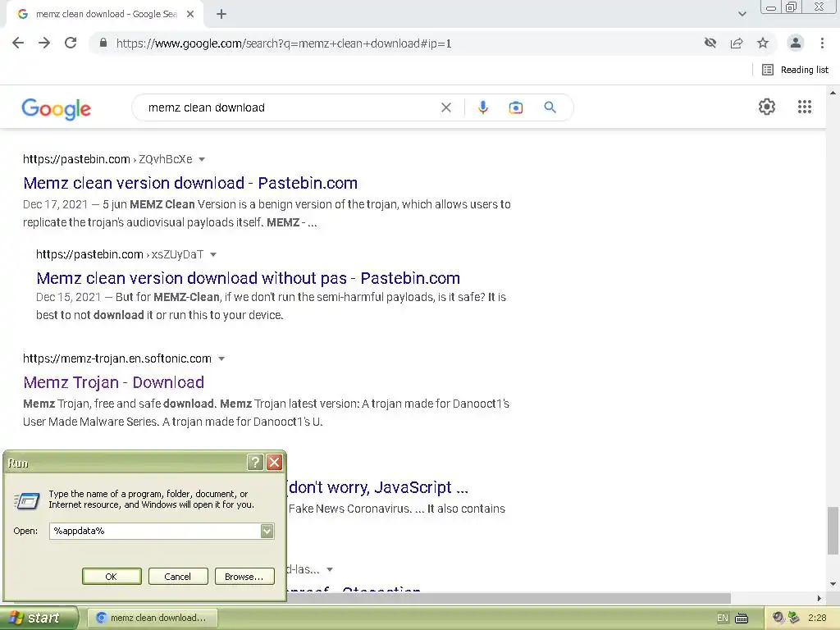Click the system tray icon next to the clock
The width and height of the screenshot is (840, 630).
793,619
